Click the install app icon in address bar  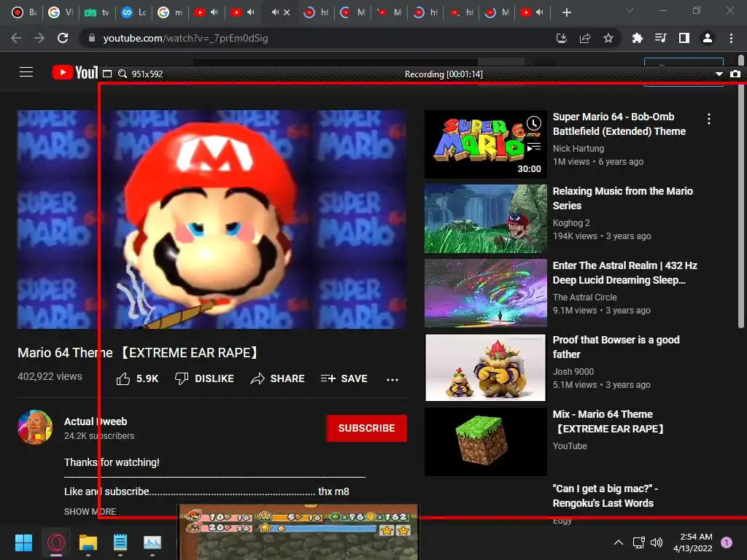point(562,38)
